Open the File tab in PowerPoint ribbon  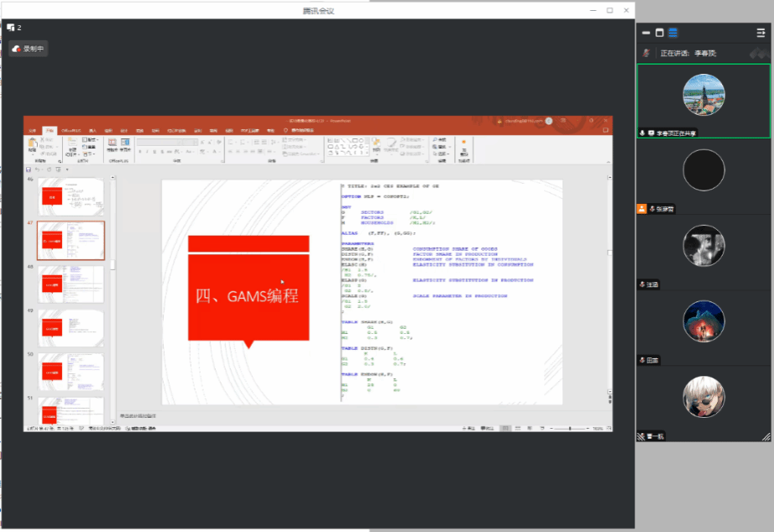[33, 131]
